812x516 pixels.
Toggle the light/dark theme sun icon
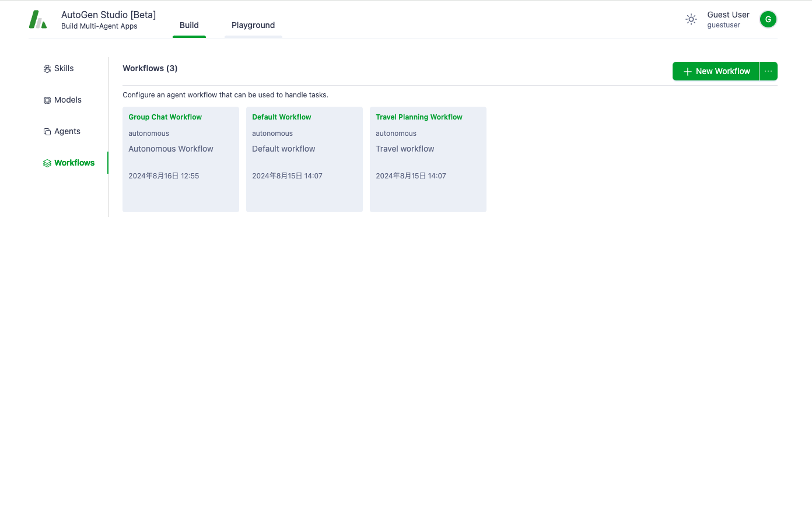(691, 19)
